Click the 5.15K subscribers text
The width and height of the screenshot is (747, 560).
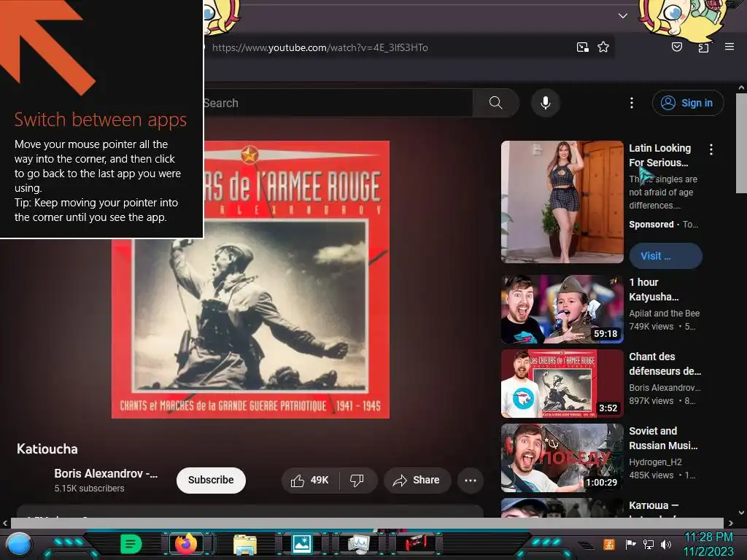coord(89,488)
